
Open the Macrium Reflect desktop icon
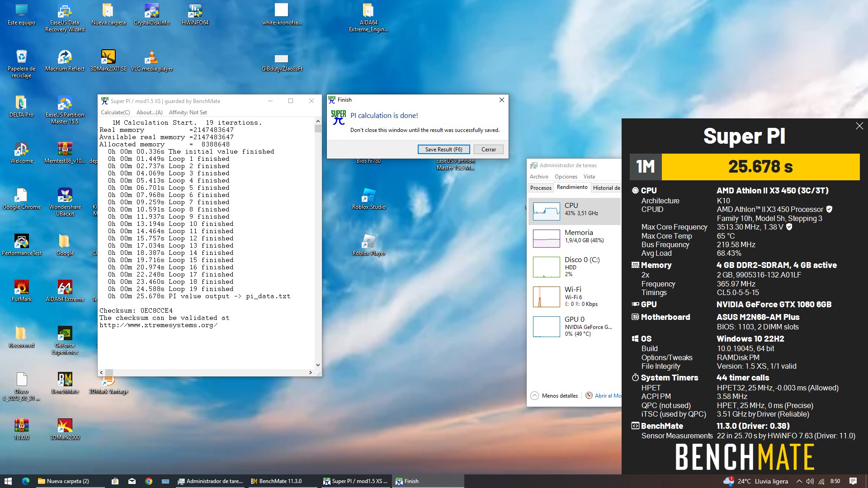[x=65, y=60]
